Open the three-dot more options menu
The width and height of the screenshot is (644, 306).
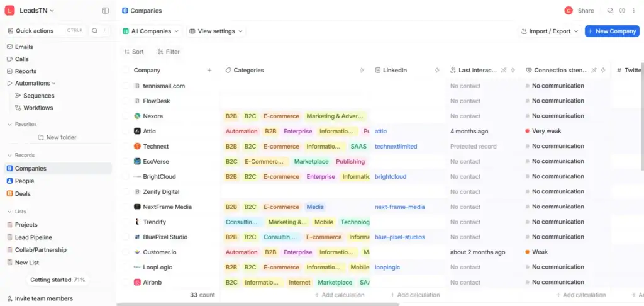coord(634,11)
